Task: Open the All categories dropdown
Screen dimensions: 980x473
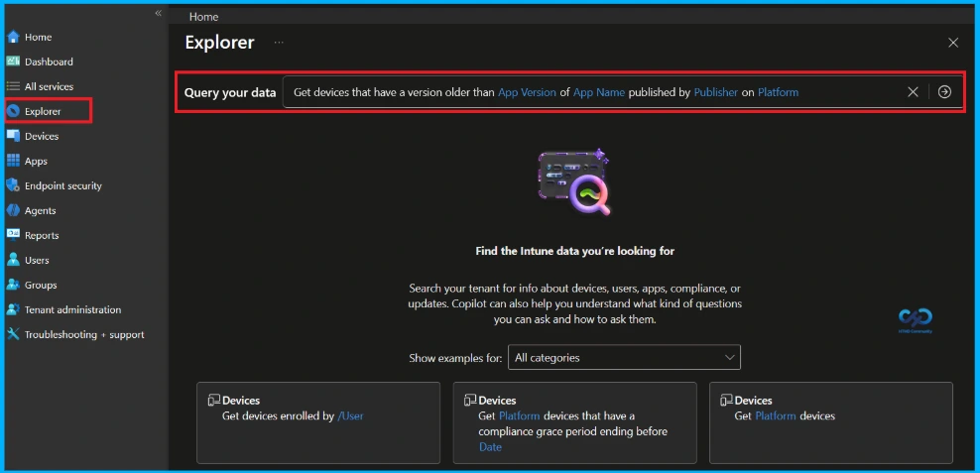Action: point(624,357)
